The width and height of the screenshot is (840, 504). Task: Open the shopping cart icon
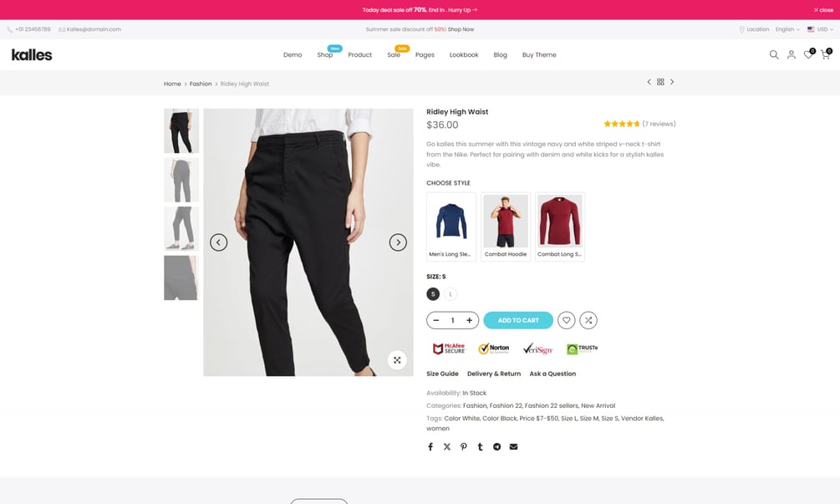[826, 54]
